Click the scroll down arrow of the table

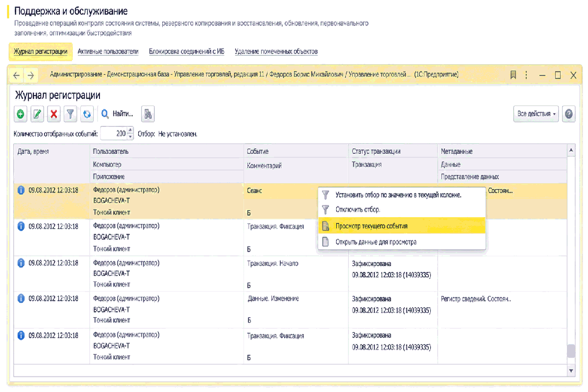pos(570,371)
